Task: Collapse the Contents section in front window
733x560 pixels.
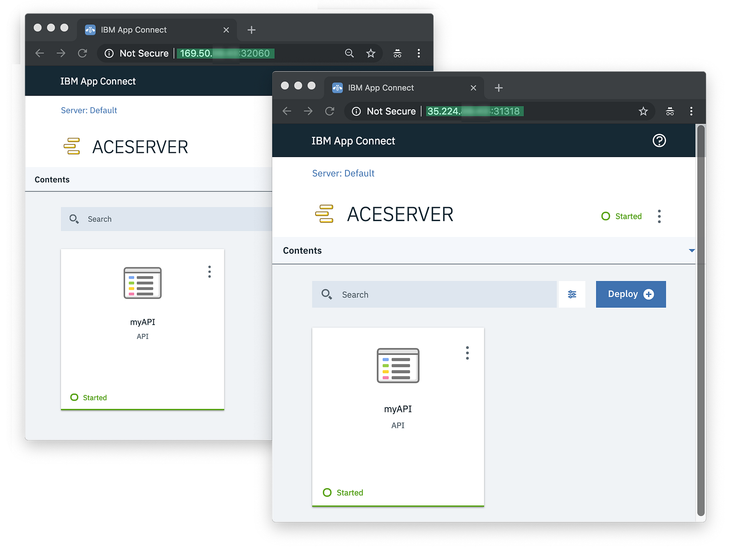Action: (692, 250)
